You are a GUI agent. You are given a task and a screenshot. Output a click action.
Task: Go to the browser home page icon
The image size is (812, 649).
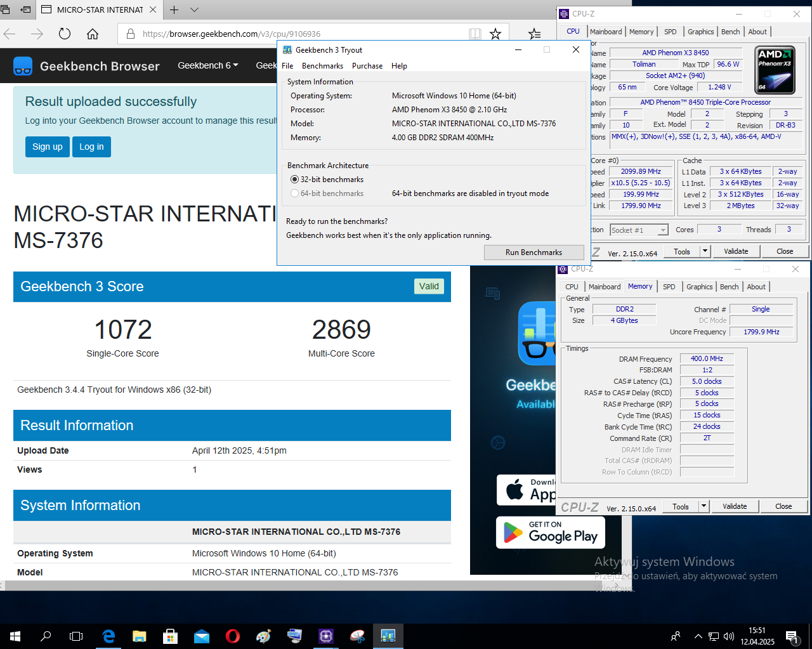coord(93,34)
